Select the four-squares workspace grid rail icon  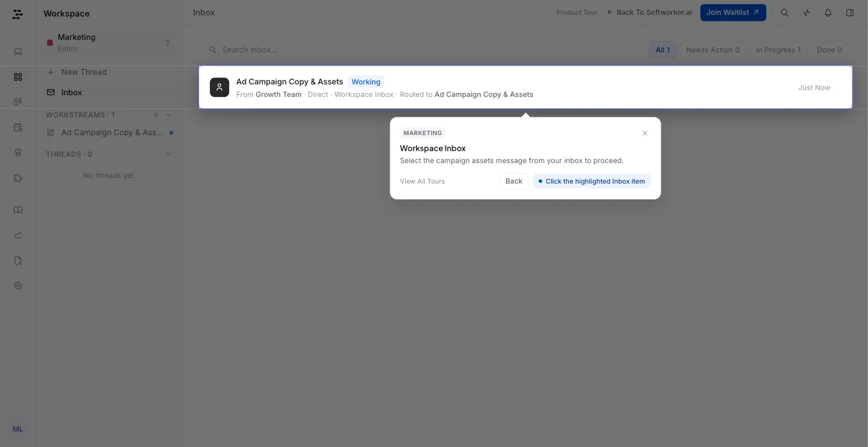pyautogui.click(x=18, y=77)
